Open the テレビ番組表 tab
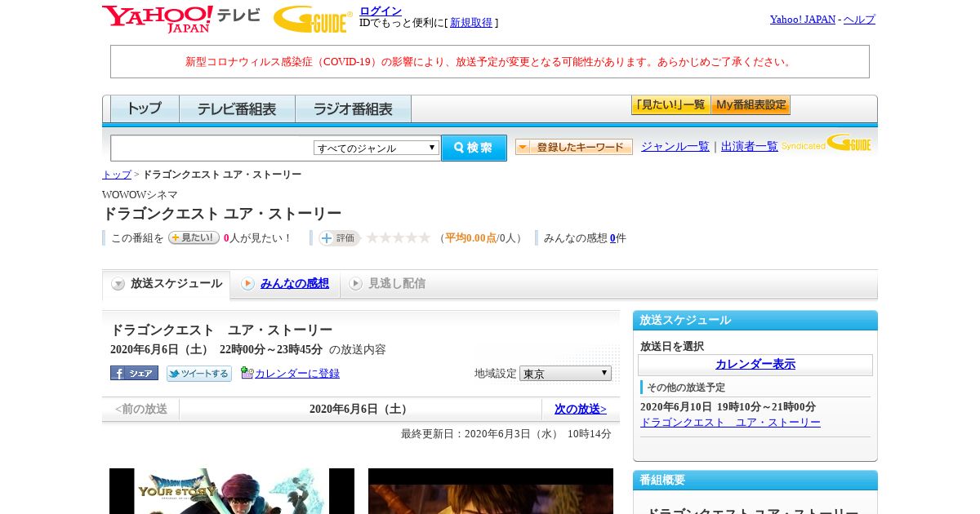Screen dimensions: 980x514 (x=237, y=109)
